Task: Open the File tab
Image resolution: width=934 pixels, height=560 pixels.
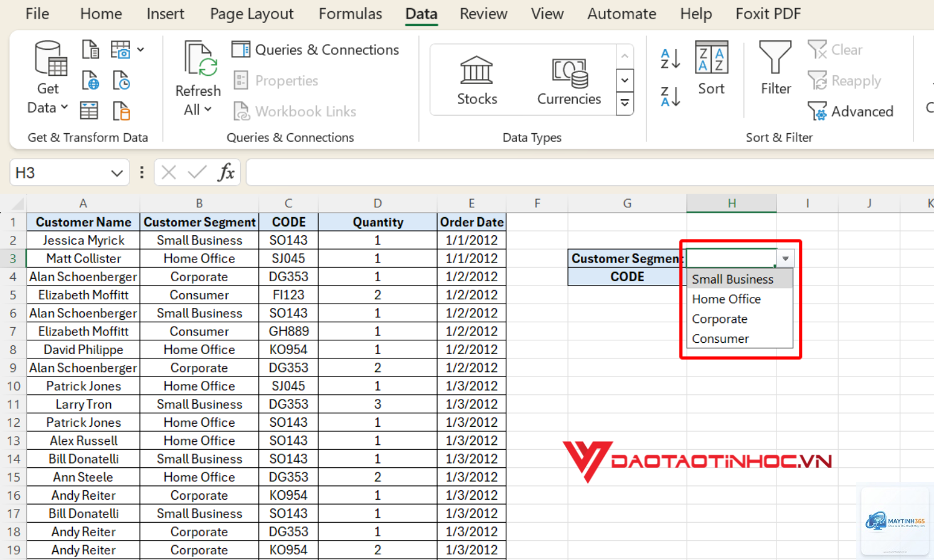Action: coord(37,14)
